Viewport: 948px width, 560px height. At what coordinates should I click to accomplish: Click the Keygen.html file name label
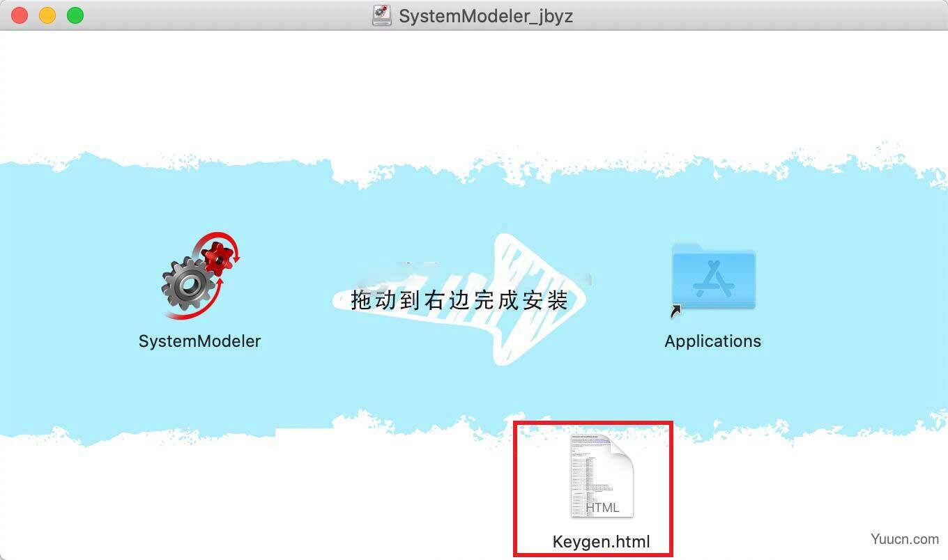point(601,542)
